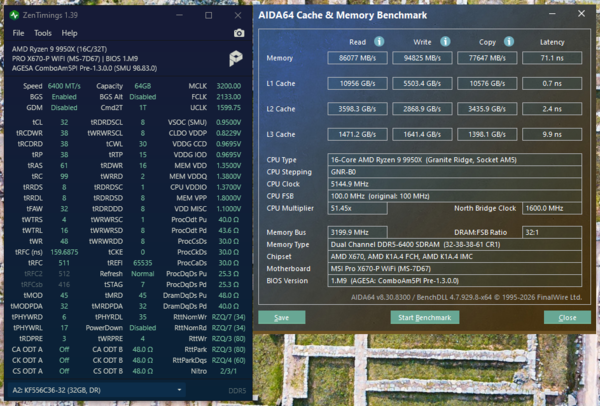This screenshot has width=600, height=406.
Task: Click the Read info icon in AIDA64
Action: click(x=379, y=41)
